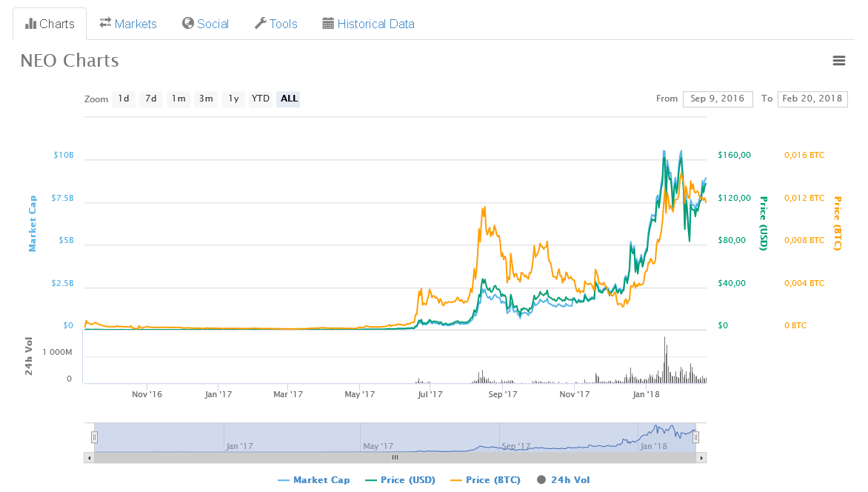The height and width of the screenshot is (492, 868).
Task: Click the NEO Charts heading
Action: 70,61
